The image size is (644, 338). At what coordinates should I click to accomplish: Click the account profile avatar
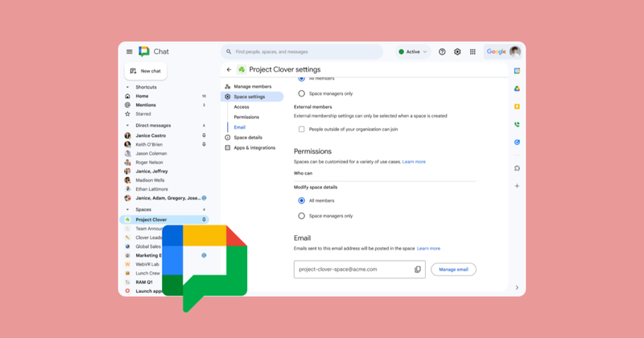tap(515, 52)
